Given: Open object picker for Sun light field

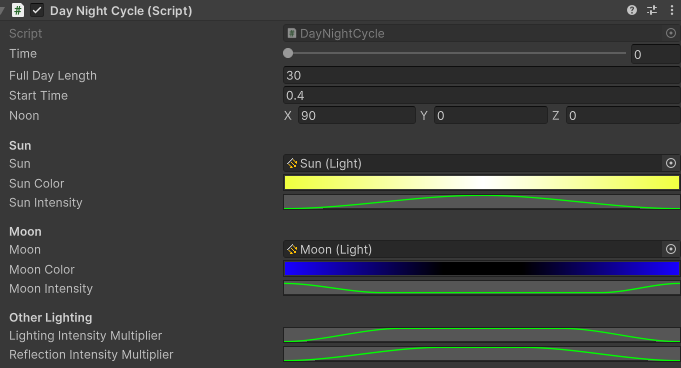Looking at the screenshot, I should 671,163.
